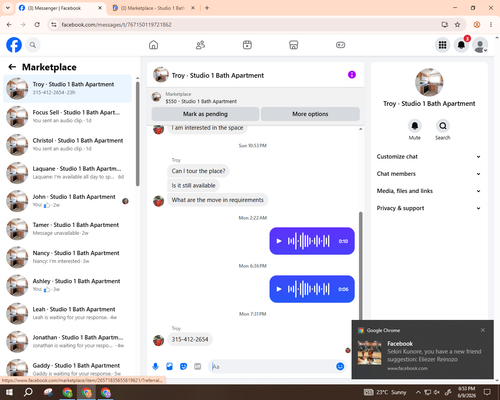Open the Friends icon in the top navigation
Image resolution: width=500 pixels, height=400 pixels.
pos(200,45)
